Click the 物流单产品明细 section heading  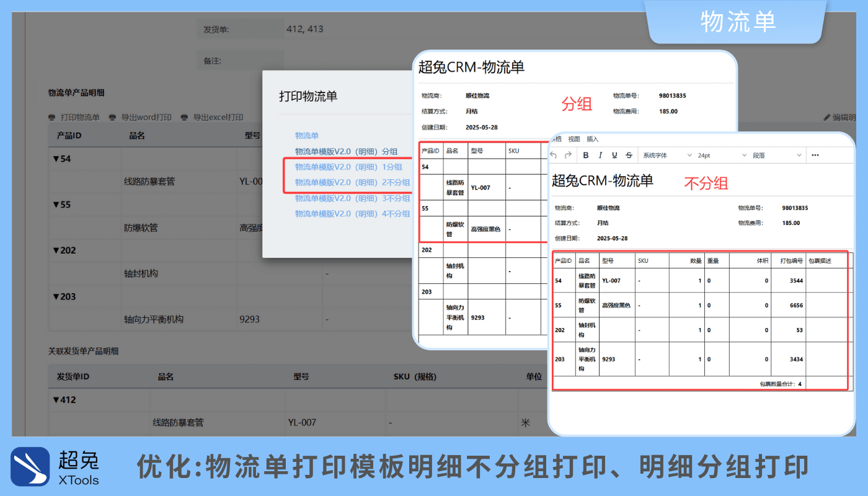(76, 93)
